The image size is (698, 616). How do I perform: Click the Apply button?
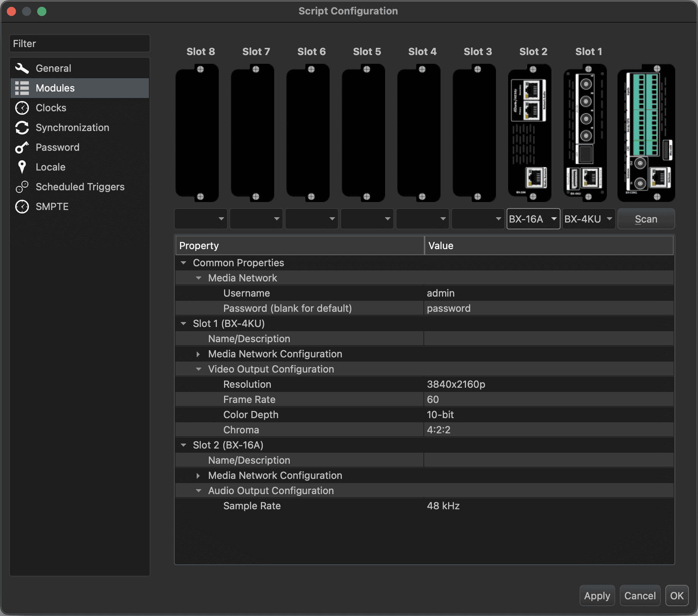point(597,596)
